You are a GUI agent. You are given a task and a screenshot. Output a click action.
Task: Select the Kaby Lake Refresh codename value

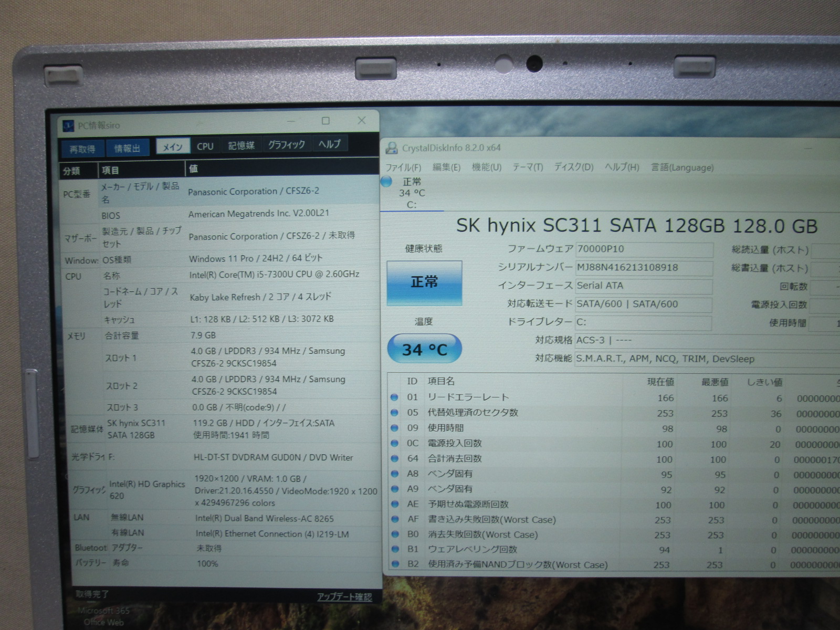260,297
